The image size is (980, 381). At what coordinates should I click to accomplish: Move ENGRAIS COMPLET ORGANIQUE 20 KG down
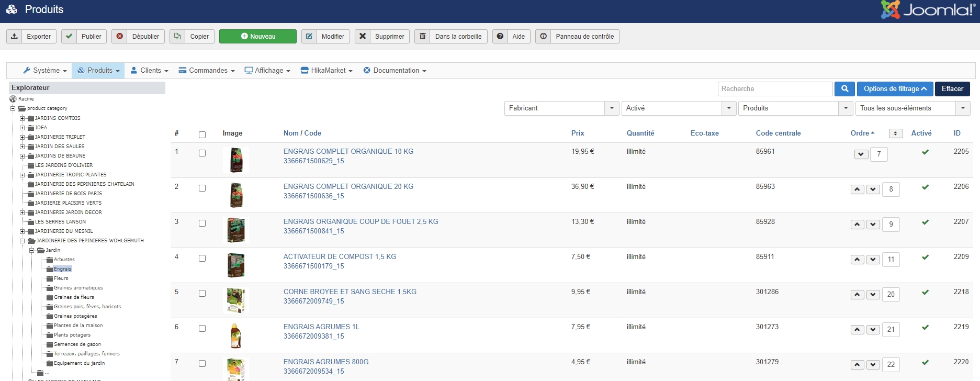(x=873, y=189)
